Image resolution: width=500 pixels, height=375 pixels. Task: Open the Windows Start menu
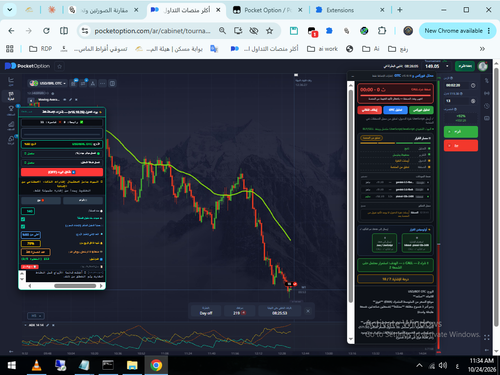[12, 366]
